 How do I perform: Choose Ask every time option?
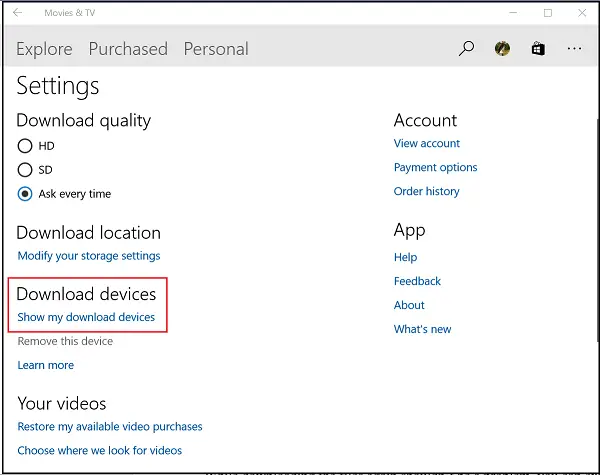pyautogui.click(x=26, y=194)
